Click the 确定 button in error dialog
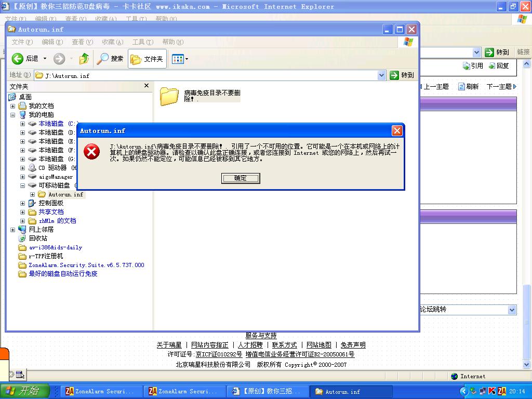The height and width of the screenshot is (399, 532). click(241, 178)
